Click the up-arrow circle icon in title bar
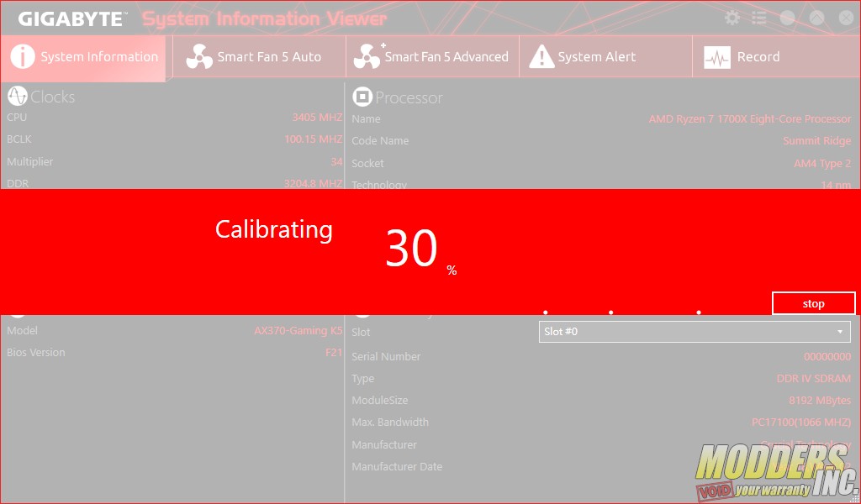This screenshot has width=861, height=504. 817,18
